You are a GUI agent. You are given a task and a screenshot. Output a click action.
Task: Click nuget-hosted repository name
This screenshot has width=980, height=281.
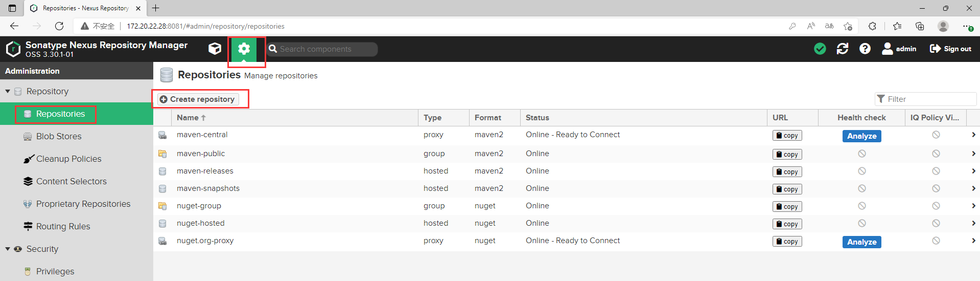click(x=200, y=223)
